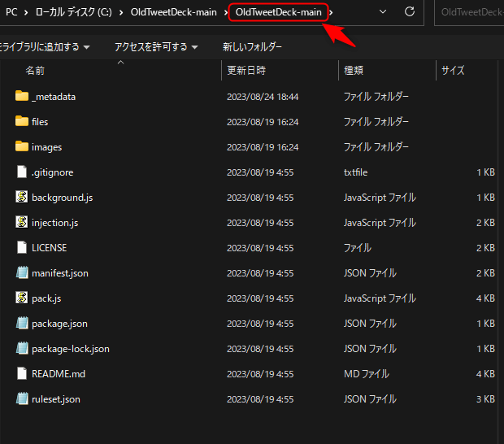
Task: Select the images folder icon
Action: pos(22,146)
